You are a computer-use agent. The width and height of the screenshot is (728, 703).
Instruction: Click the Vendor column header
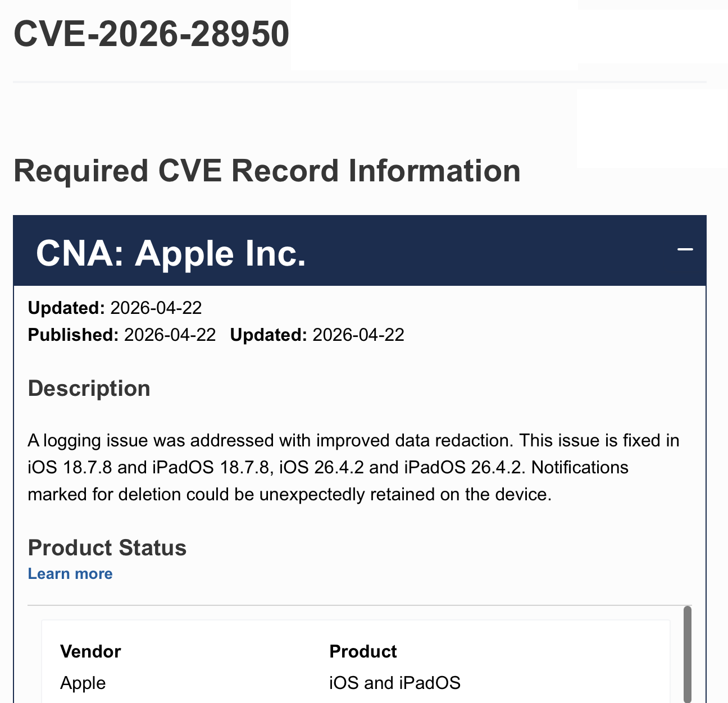coord(90,651)
